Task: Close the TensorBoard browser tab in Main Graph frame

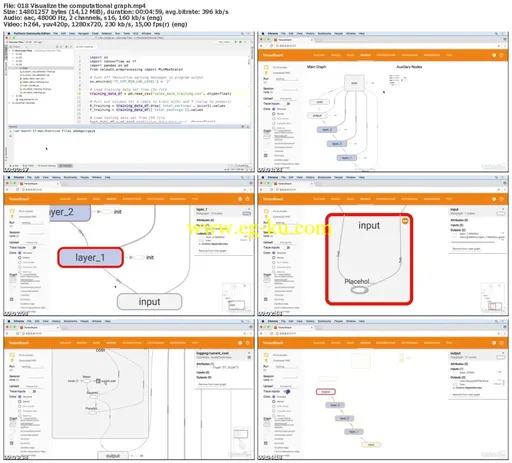Action: pyautogui.click(x=312, y=40)
